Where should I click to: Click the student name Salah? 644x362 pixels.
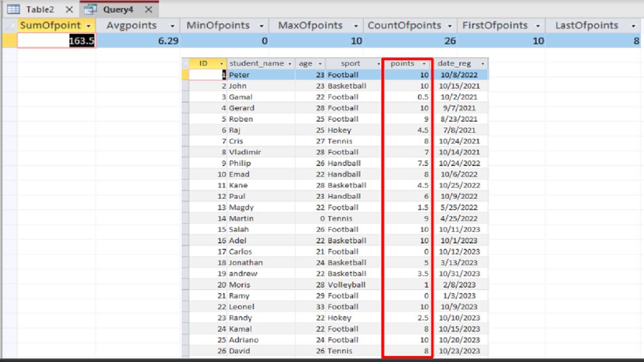[239, 230]
